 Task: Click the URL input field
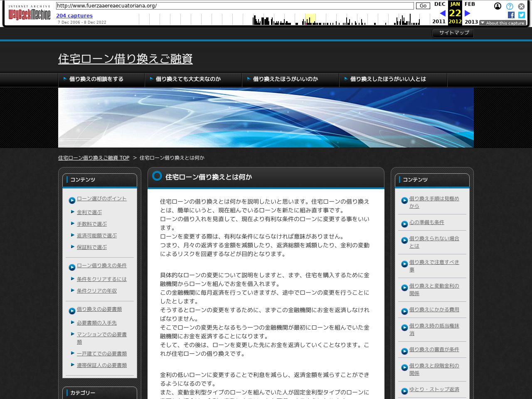235,6
